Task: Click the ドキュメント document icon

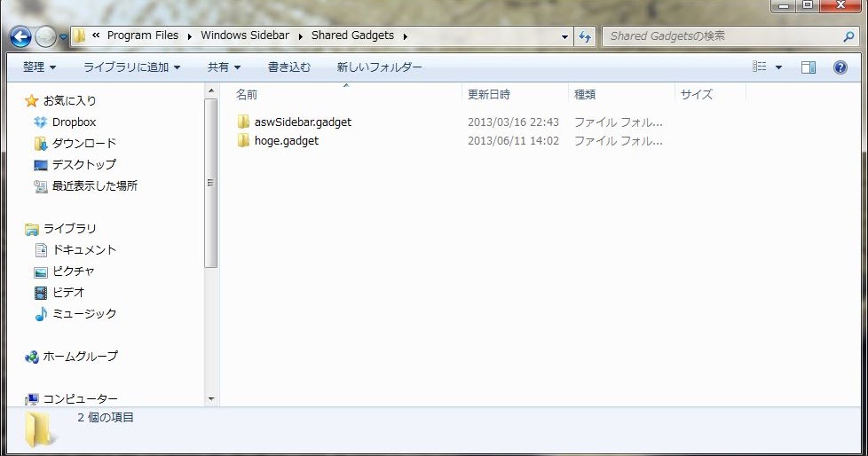Action: (x=41, y=250)
